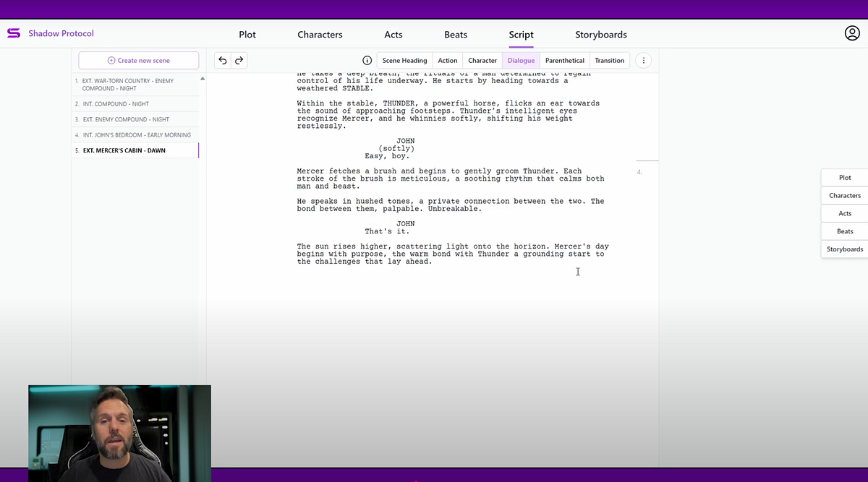Open the user account profile icon
This screenshot has height=482, width=868.
(852, 33)
